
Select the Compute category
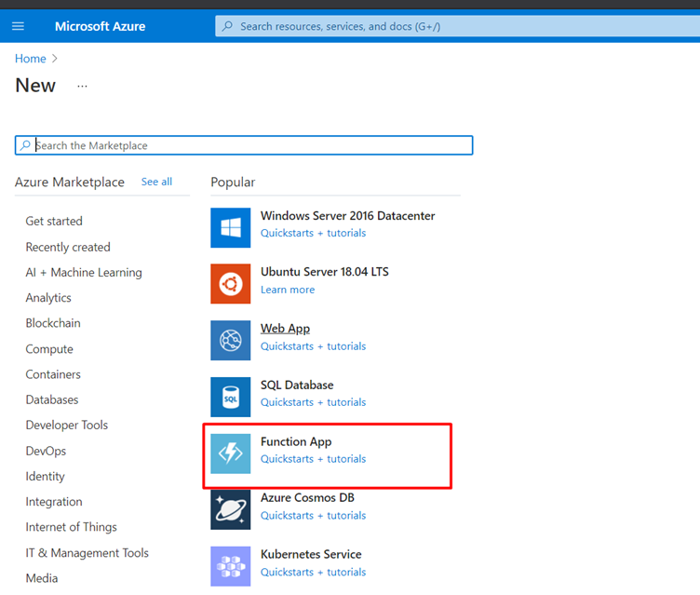[x=49, y=349]
